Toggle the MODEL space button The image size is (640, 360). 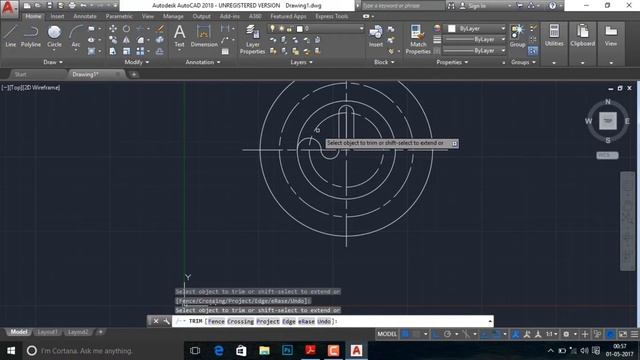(x=387, y=334)
